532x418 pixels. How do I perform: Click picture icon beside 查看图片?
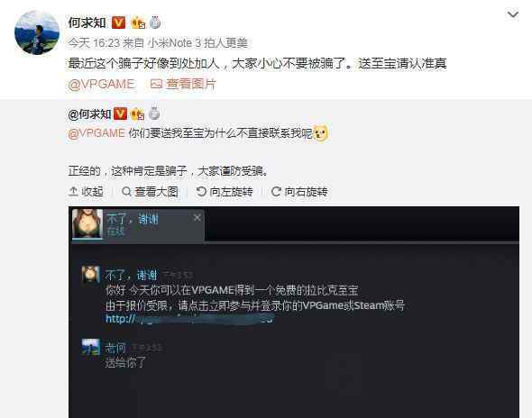pos(156,84)
